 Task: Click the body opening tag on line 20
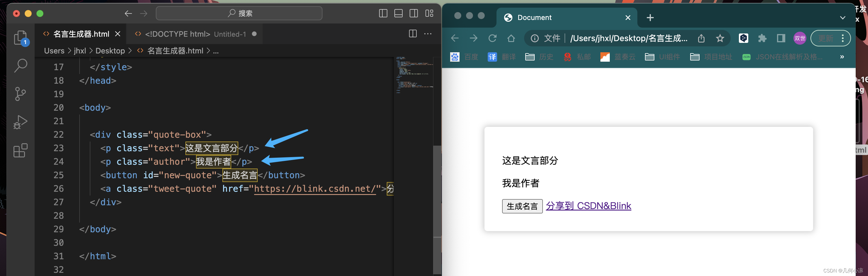(95, 108)
